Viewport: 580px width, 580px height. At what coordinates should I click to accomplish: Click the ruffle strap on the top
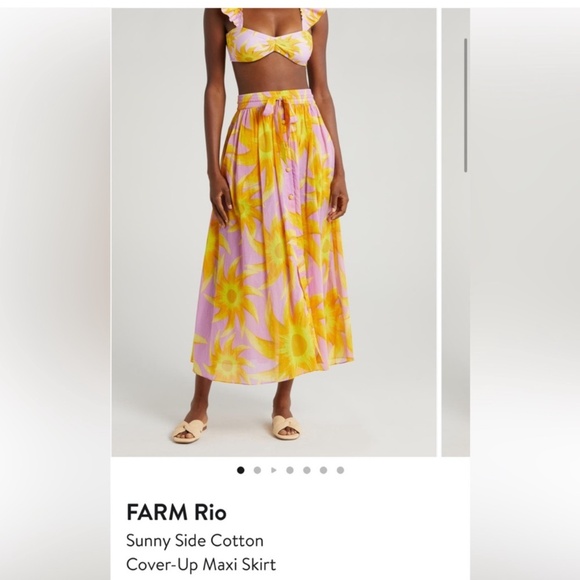[x=317, y=16]
